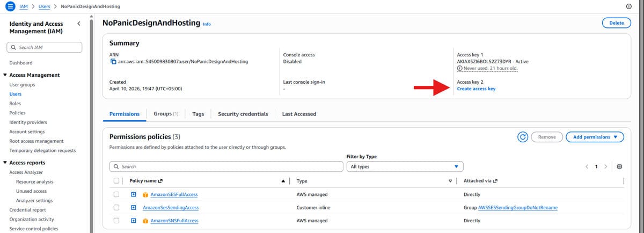Open the AmazonSNSFullAccess policy link
Image resolution: width=644 pixels, height=233 pixels.
[174, 221]
